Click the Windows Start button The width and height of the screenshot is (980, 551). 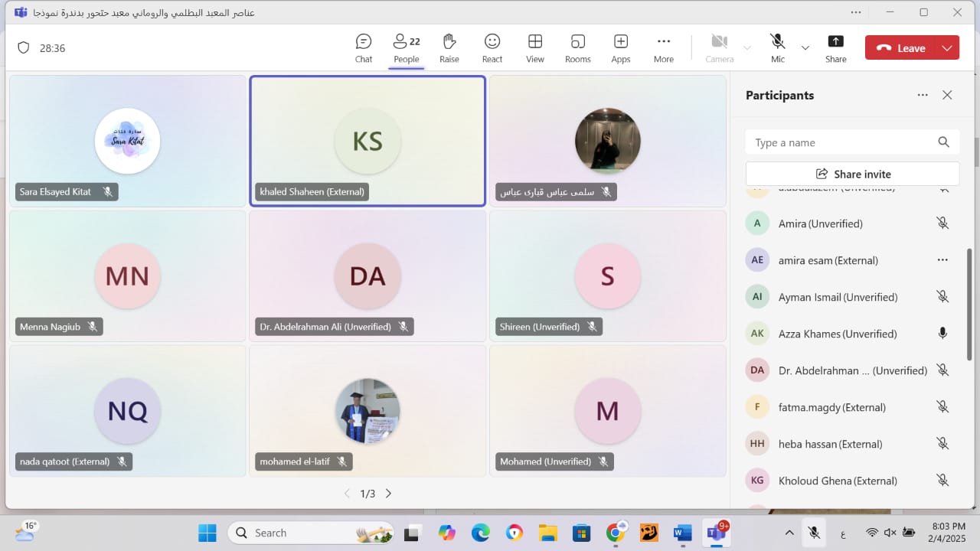coord(207,533)
